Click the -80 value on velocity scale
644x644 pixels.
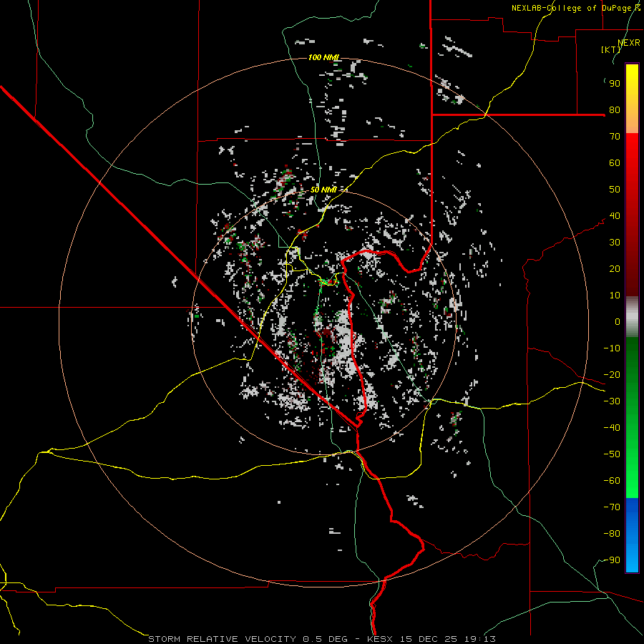pyautogui.click(x=612, y=534)
